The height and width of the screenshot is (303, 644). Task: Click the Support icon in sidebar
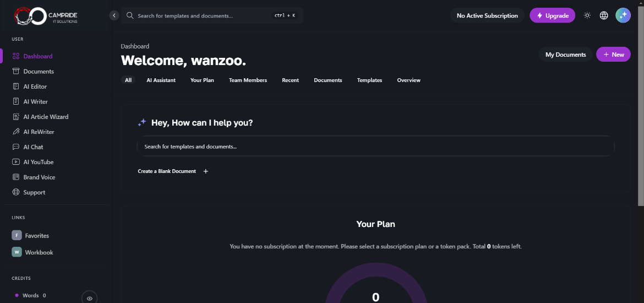click(x=16, y=192)
